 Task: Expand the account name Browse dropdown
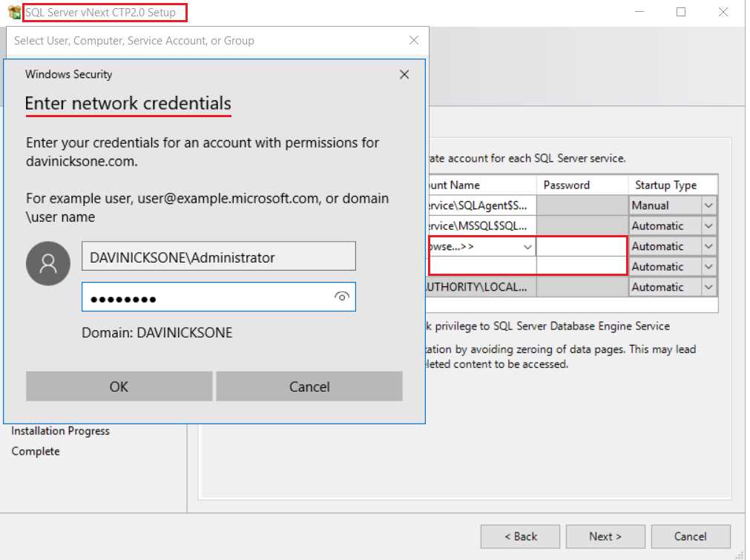coord(526,246)
